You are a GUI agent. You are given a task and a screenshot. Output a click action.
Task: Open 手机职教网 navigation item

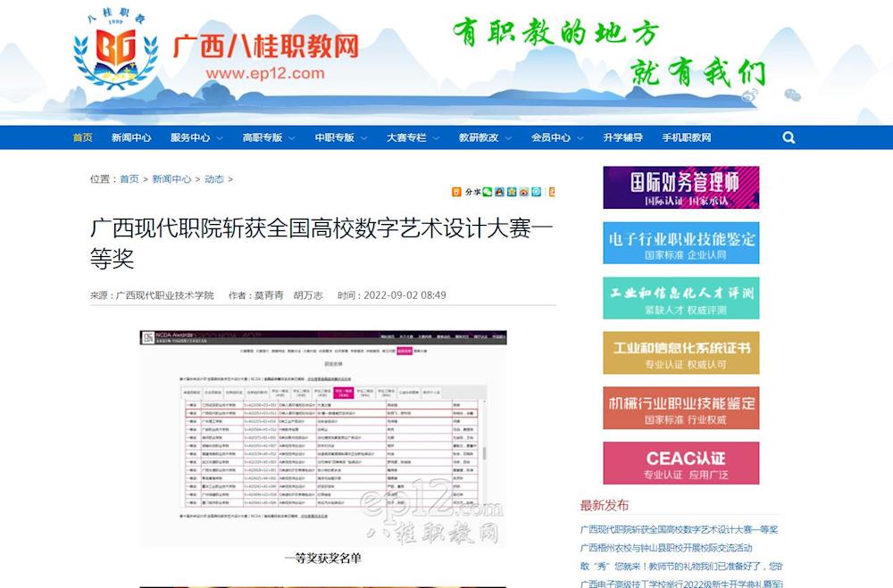686,137
